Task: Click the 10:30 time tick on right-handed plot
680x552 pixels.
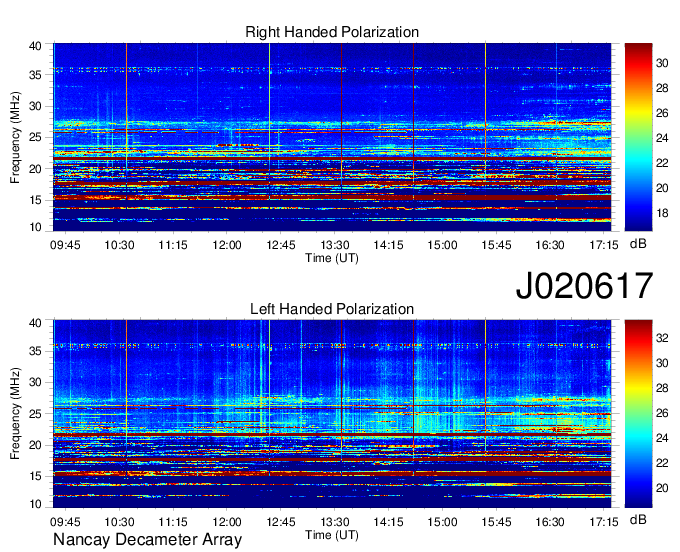Action: pos(119,245)
